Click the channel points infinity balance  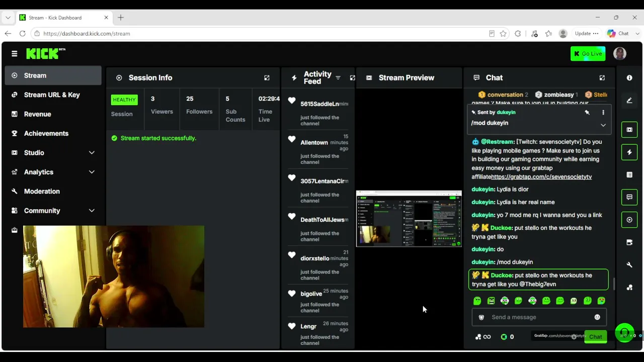pyautogui.click(x=482, y=337)
